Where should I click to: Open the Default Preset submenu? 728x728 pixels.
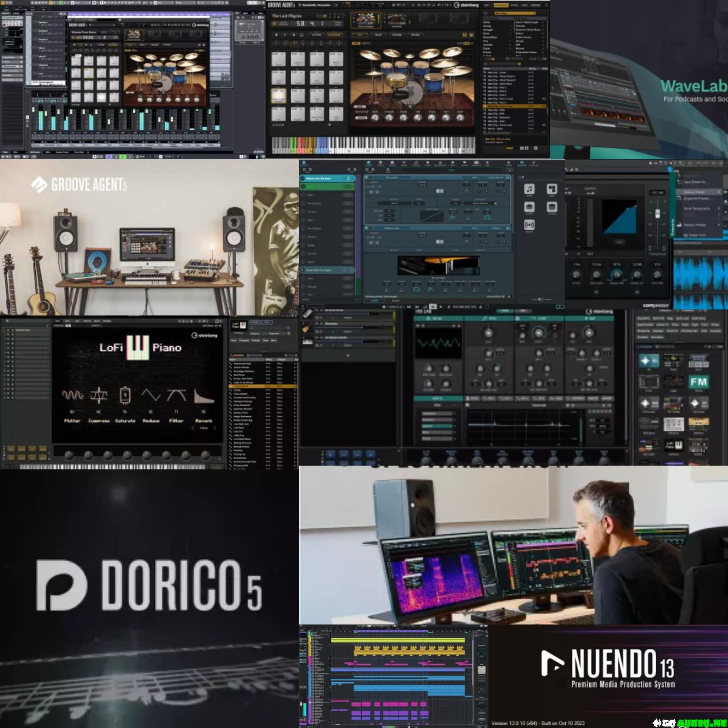[x=700, y=192]
